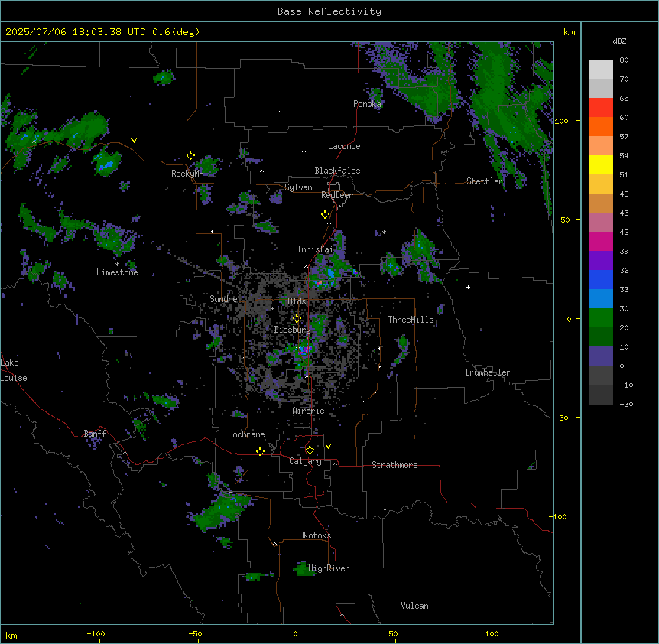Click the Limestone label
The height and width of the screenshot is (644, 659).
(x=117, y=272)
